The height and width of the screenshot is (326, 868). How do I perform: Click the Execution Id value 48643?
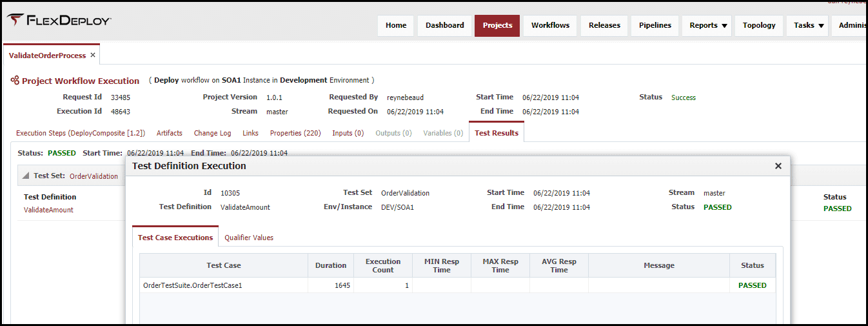pyautogui.click(x=121, y=112)
